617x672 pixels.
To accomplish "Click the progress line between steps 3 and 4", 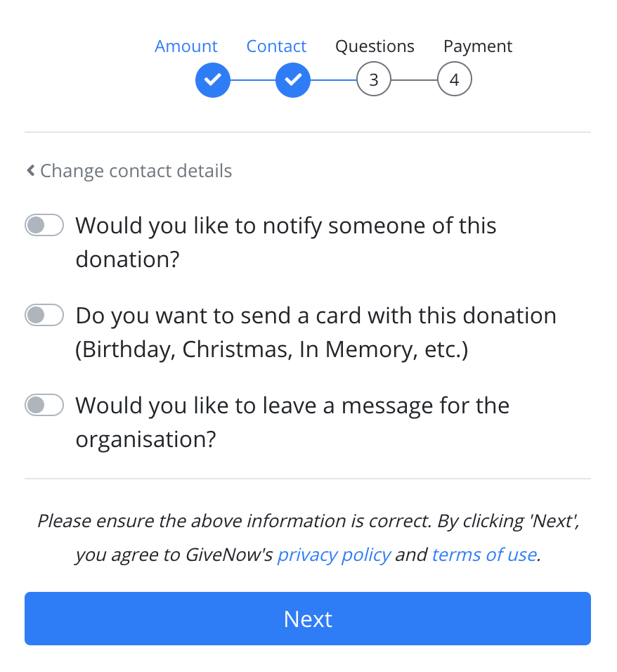I will [x=415, y=79].
